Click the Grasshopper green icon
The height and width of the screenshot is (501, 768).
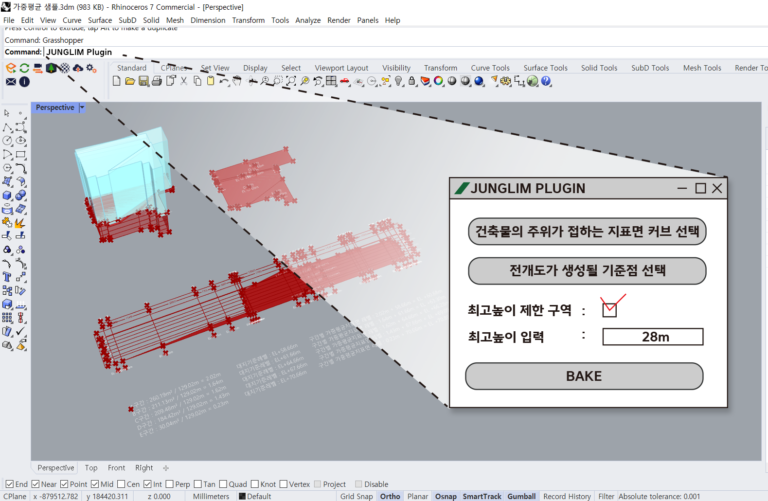pos(532,81)
